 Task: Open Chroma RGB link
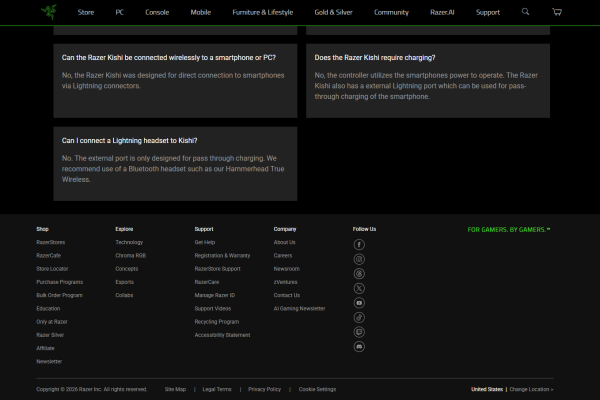tap(130, 255)
